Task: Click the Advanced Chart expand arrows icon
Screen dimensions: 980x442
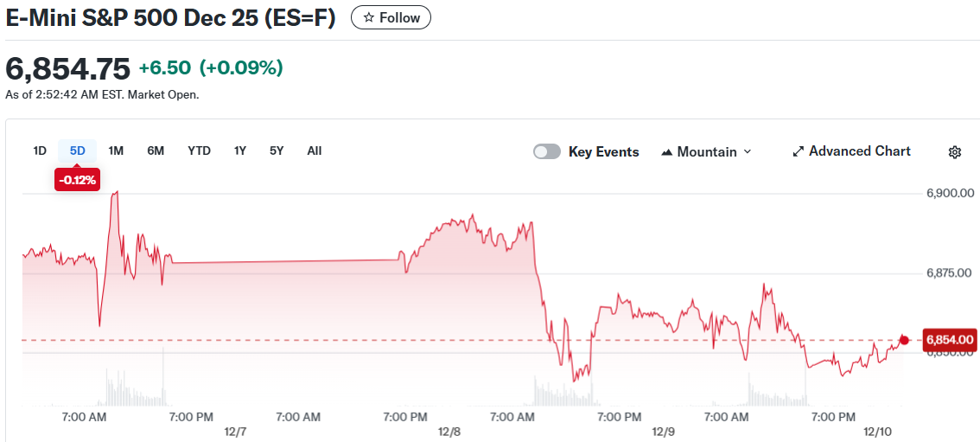Action: pos(798,152)
